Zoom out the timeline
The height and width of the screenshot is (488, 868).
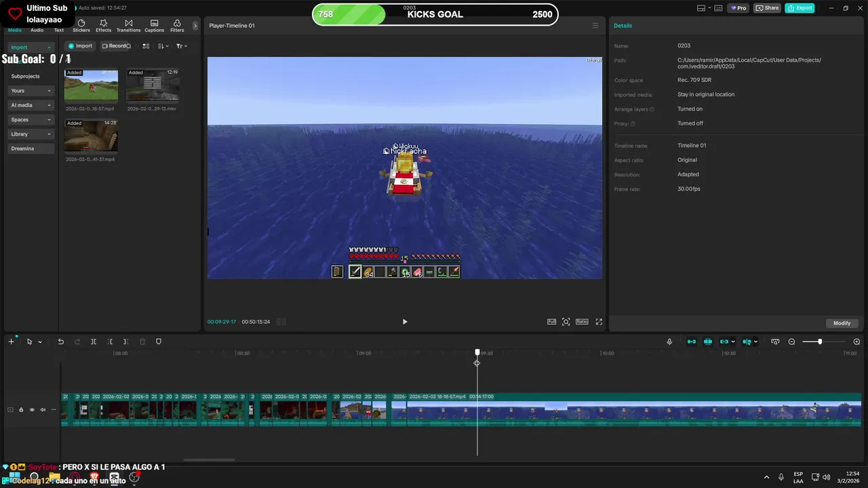tap(791, 342)
